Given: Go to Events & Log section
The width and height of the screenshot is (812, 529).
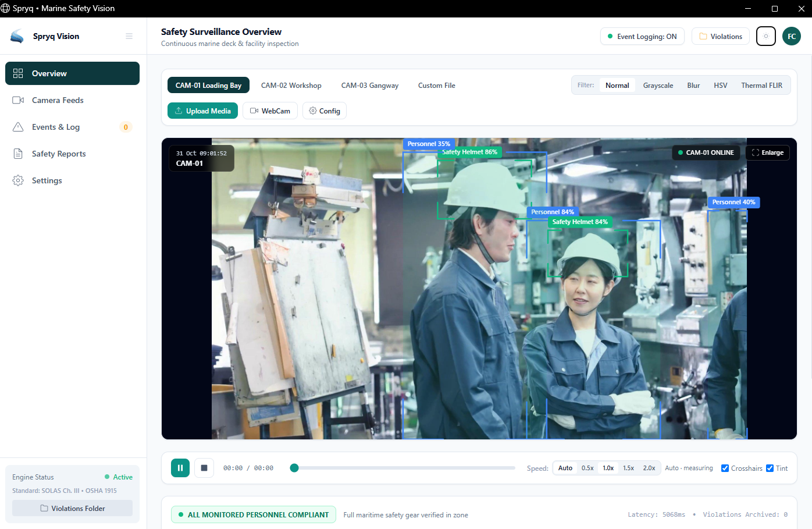Looking at the screenshot, I should 72,127.
